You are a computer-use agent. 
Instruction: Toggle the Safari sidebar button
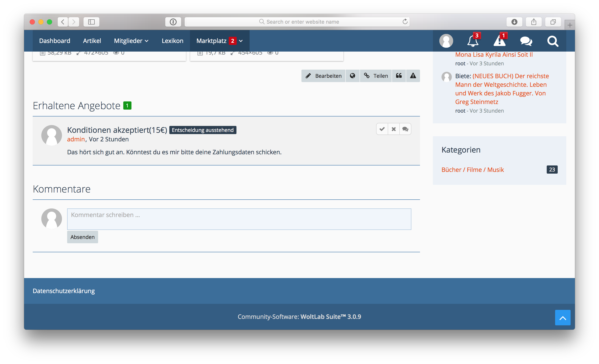coord(91,22)
